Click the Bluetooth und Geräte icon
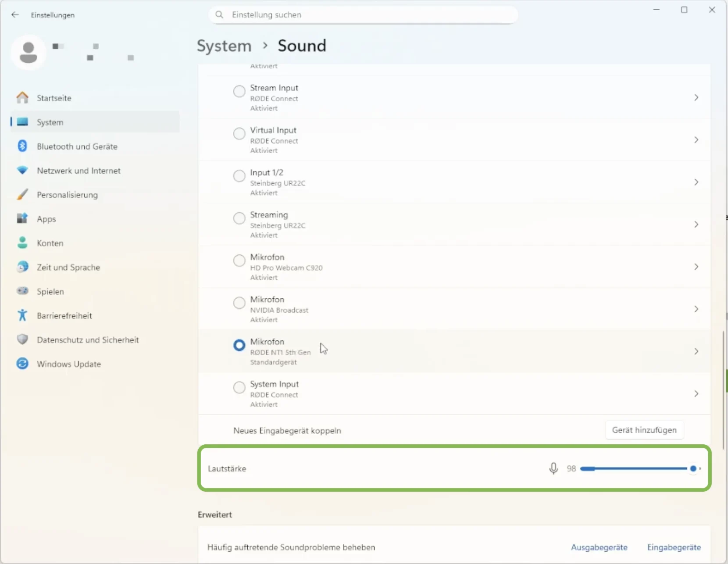 point(22,146)
